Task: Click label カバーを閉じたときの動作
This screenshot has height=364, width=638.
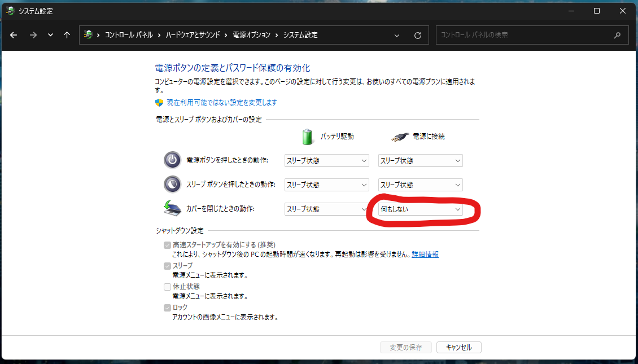Action: (x=220, y=209)
